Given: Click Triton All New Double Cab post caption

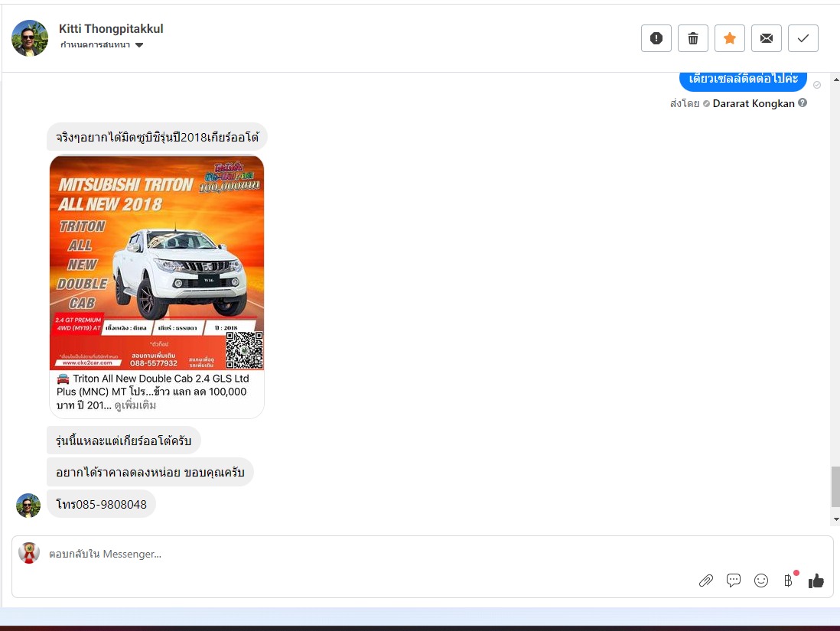Looking at the screenshot, I should [153, 392].
